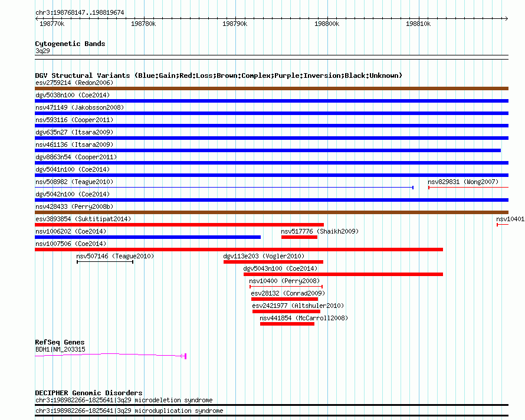Image resolution: width=525 pixels, height=420 pixels.
Task: Select nsv517776 (Shaikh2009) label
Action: tap(320, 231)
